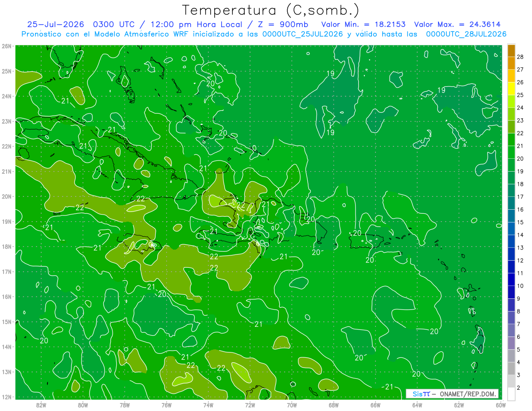This screenshot has width=532, height=411.
Task: Pick the lime swatch between 24 and 25
Action: point(512,102)
